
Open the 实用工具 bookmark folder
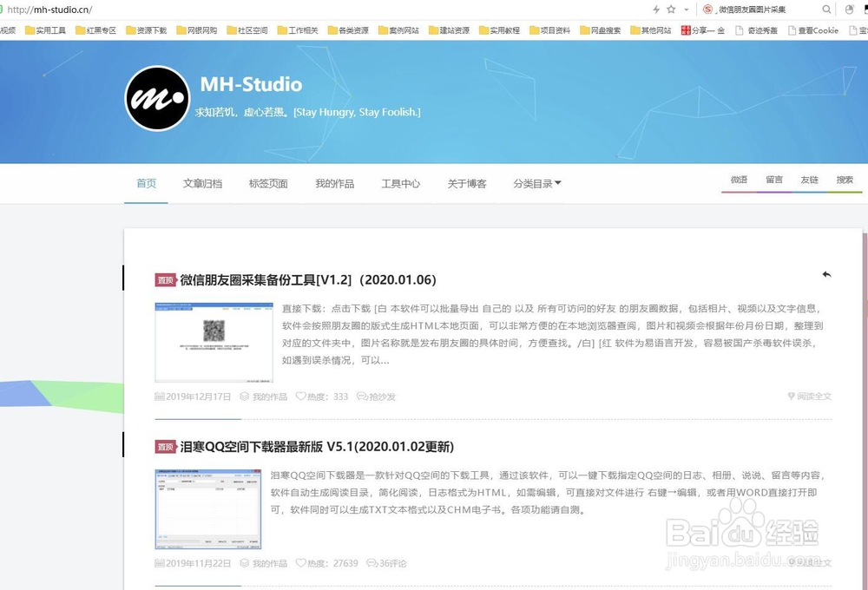tap(45, 30)
